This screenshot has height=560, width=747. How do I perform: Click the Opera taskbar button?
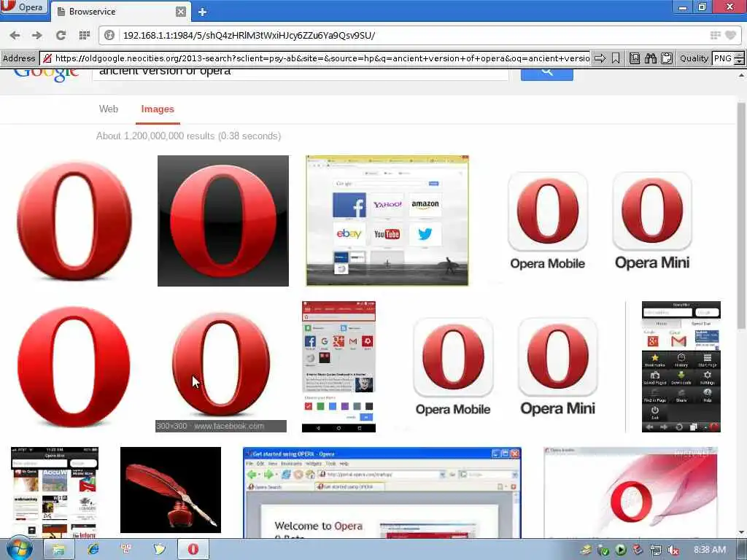pos(193,550)
